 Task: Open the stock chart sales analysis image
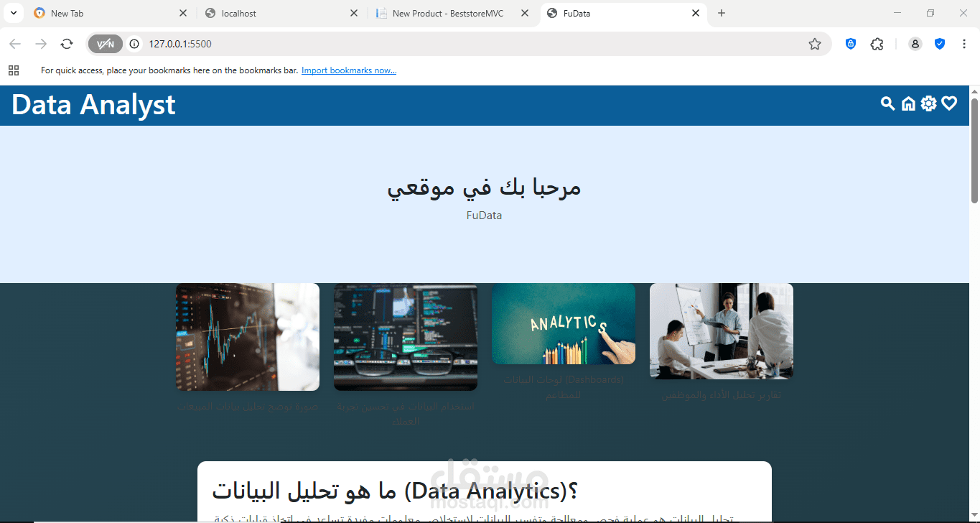tap(248, 337)
